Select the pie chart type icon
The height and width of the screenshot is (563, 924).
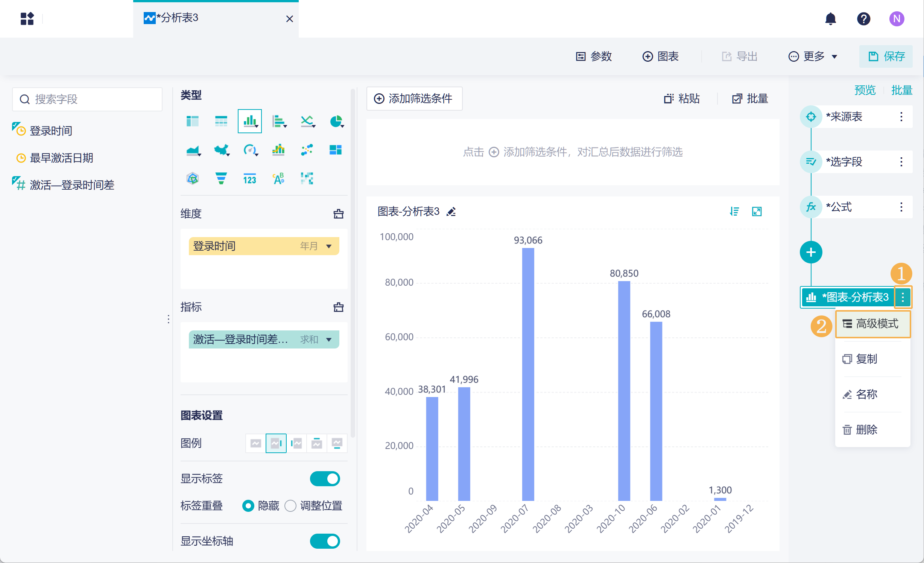(x=336, y=121)
